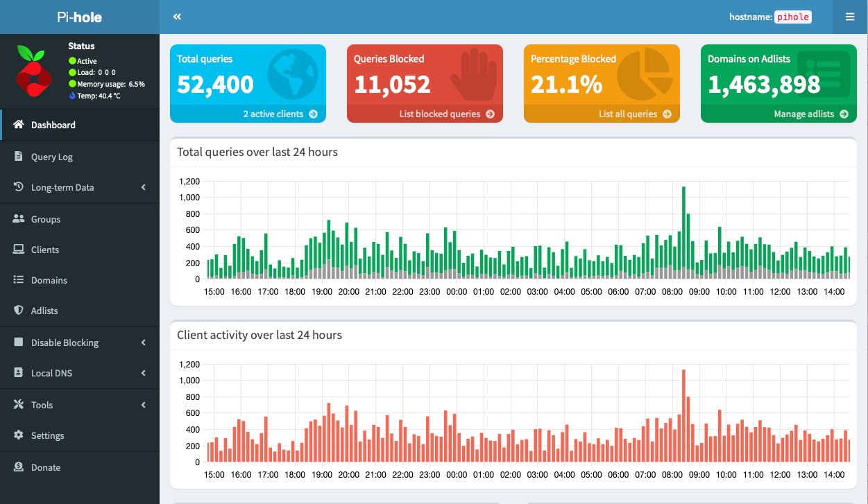Expand the Tools submenu arrow
This screenshot has height=504, width=868.
144,405
